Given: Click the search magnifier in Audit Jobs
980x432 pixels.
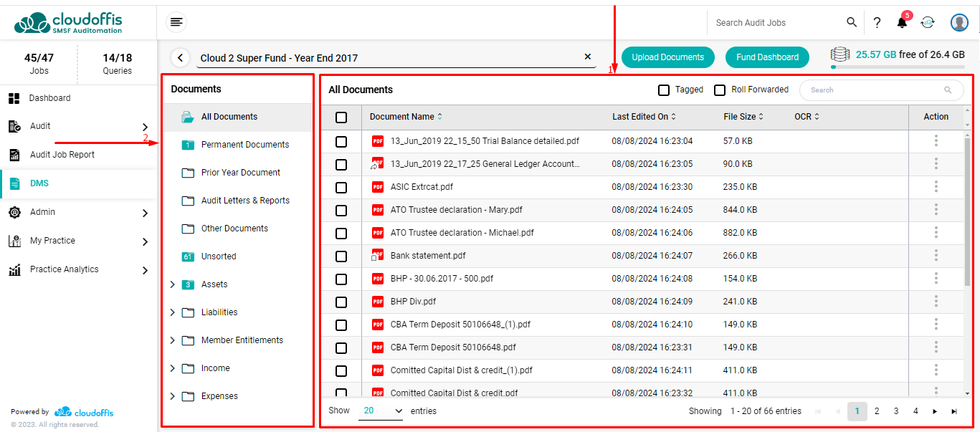Looking at the screenshot, I should click(852, 22).
